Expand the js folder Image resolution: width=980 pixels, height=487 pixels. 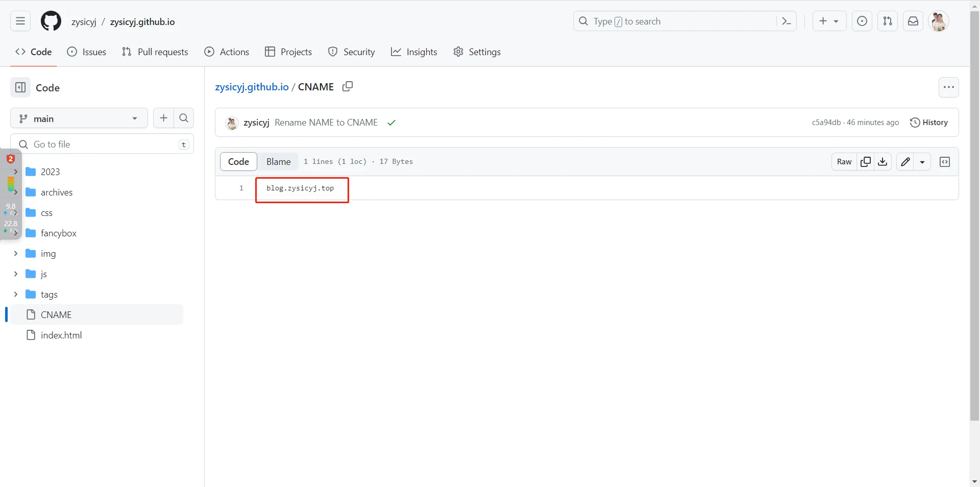pos(16,274)
